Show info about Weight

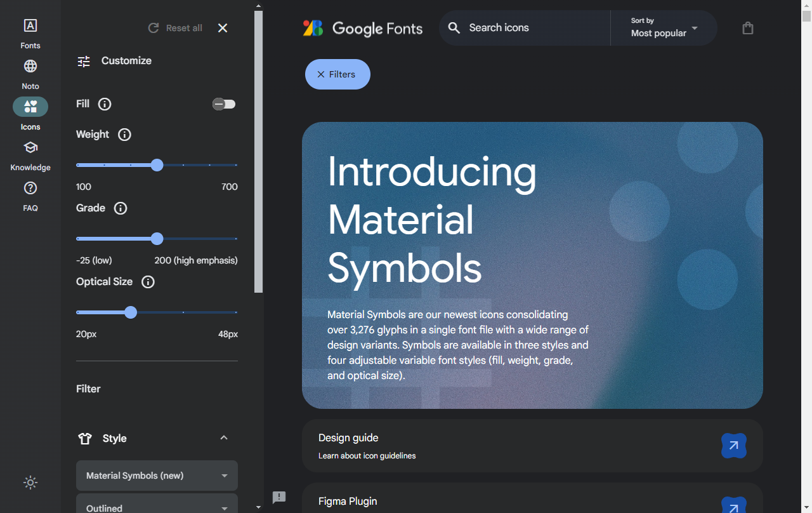[x=124, y=135]
